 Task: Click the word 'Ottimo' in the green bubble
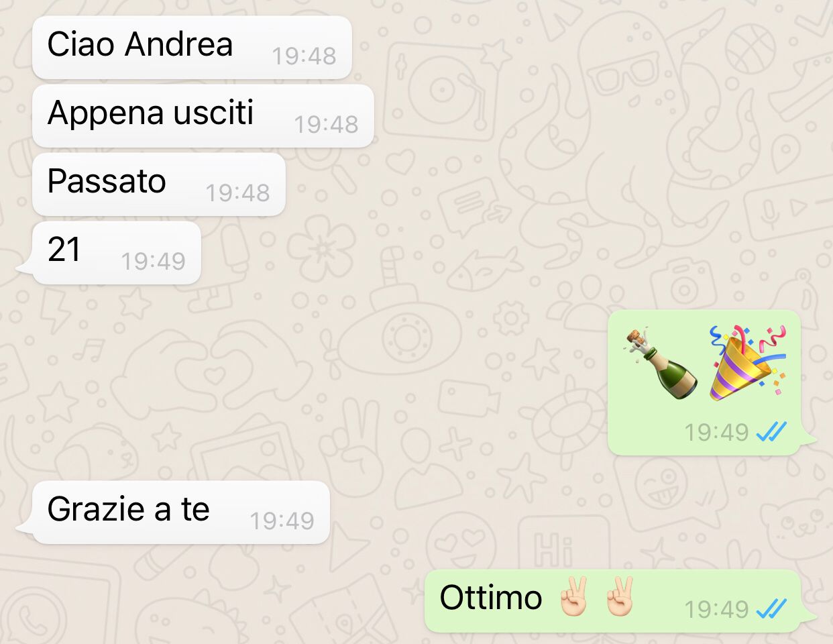491,597
